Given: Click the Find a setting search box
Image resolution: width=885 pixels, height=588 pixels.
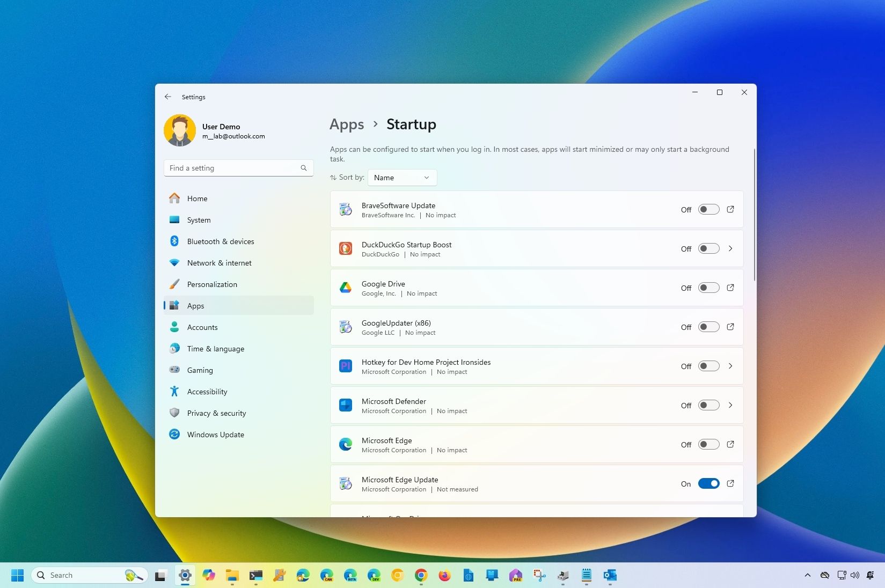Looking at the screenshot, I should (x=238, y=168).
